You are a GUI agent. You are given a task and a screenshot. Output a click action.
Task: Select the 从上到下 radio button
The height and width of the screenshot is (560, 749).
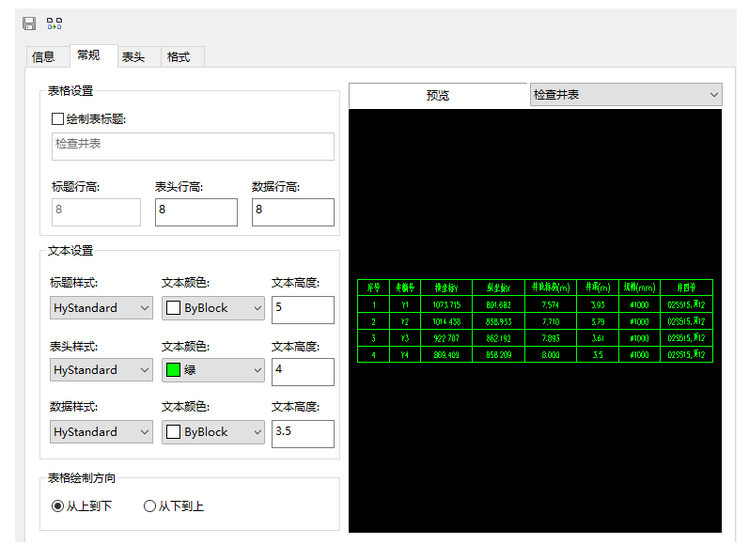point(58,506)
